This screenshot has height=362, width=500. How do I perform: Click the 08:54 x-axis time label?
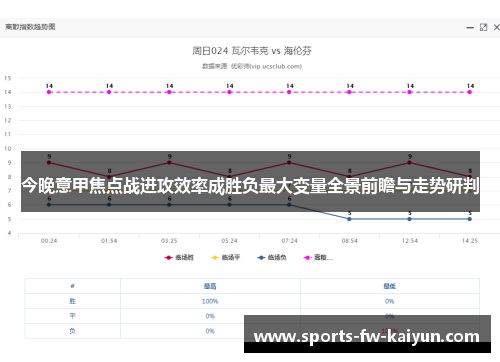pos(349,241)
